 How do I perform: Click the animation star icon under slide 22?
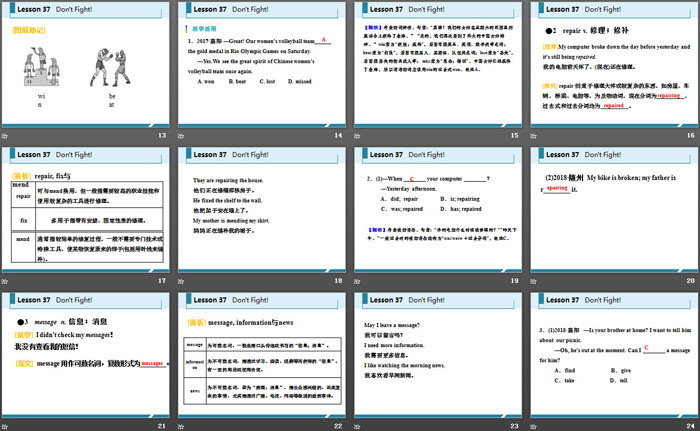click(x=181, y=427)
